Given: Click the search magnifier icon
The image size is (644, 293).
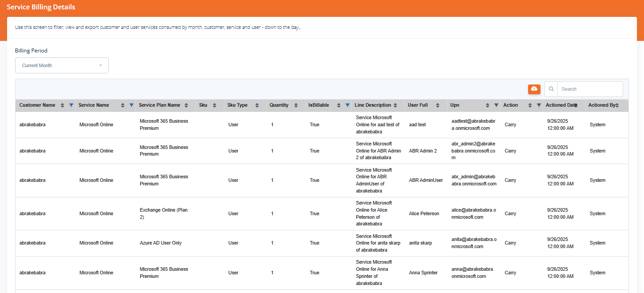Looking at the screenshot, I should click(551, 89).
